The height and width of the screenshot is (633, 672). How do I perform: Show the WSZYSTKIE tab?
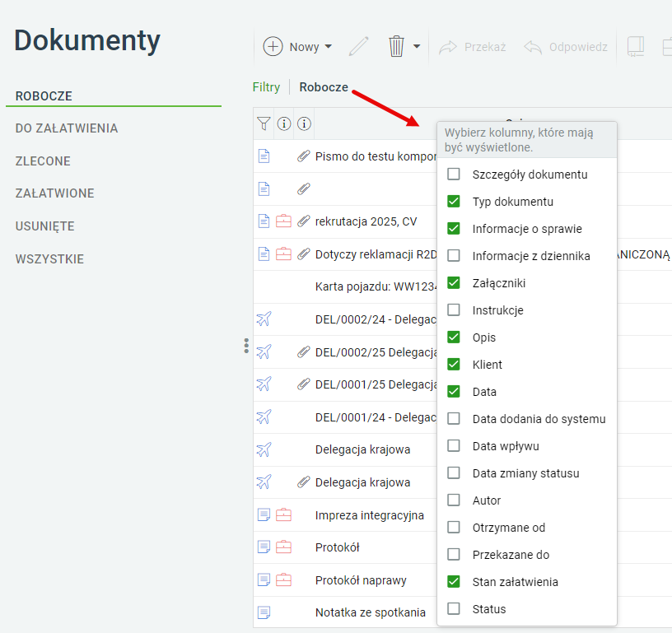49,259
